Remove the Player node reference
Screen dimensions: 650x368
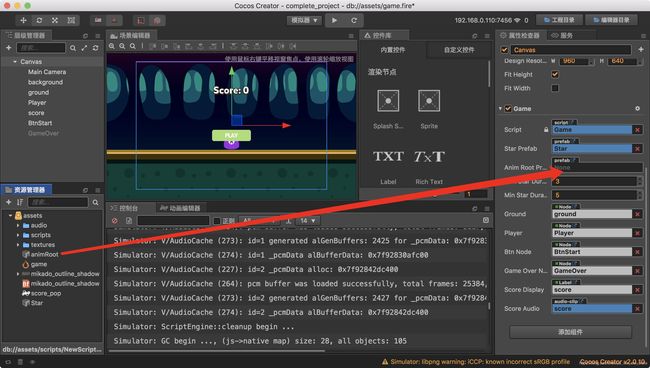click(x=637, y=233)
